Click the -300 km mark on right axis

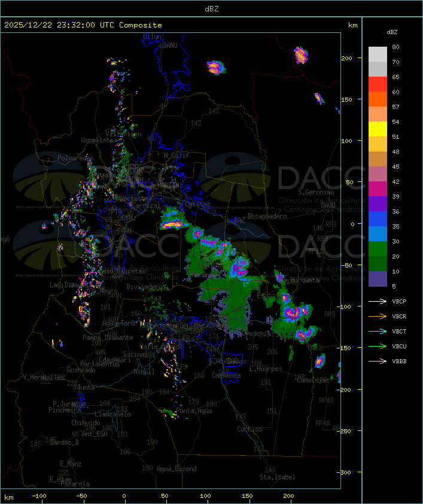click(345, 472)
